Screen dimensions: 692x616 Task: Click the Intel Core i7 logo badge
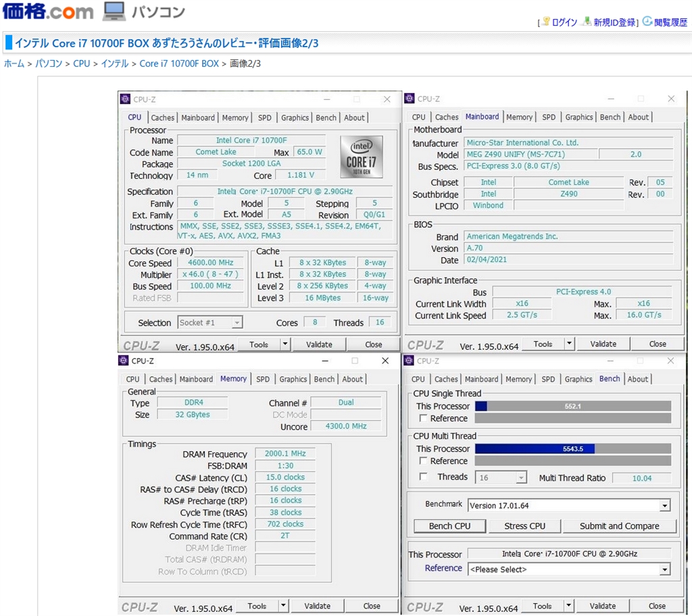pos(362,157)
